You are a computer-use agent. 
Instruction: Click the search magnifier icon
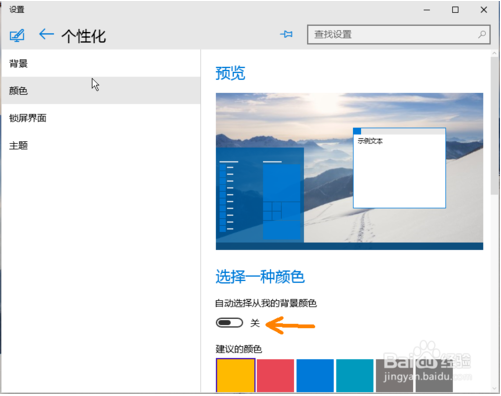[x=482, y=34]
